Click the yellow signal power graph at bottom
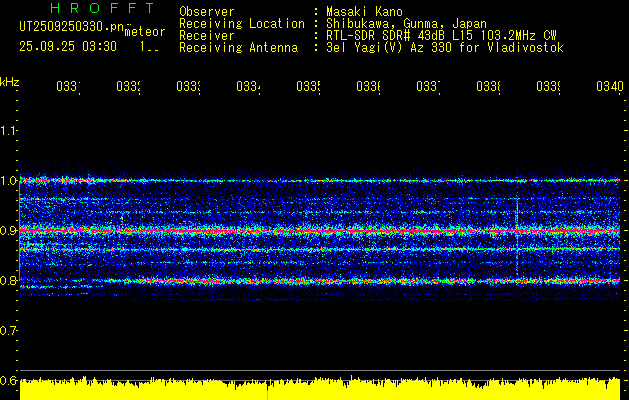 click(x=320, y=388)
